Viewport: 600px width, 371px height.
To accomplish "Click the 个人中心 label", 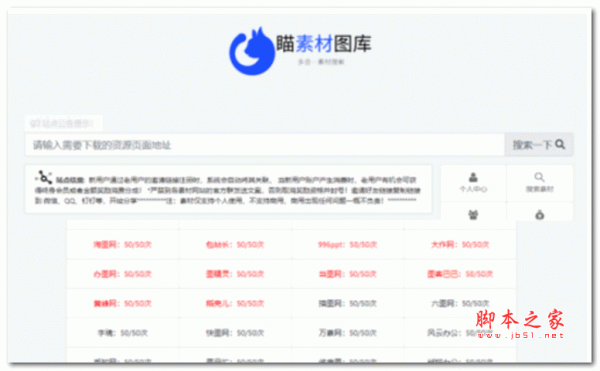I will [473, 189].
